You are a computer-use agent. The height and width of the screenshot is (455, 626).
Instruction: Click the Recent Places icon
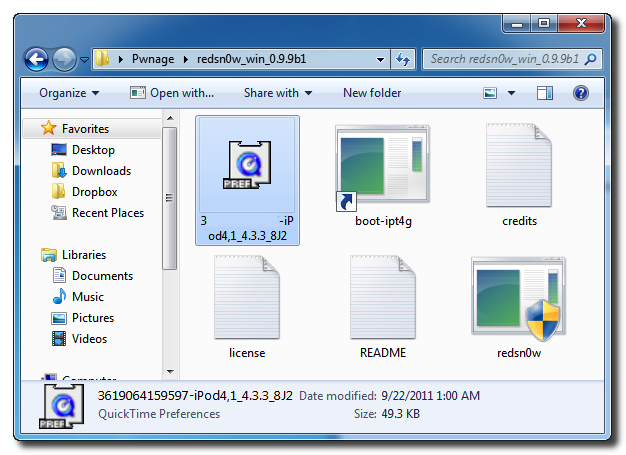[59, 212]
